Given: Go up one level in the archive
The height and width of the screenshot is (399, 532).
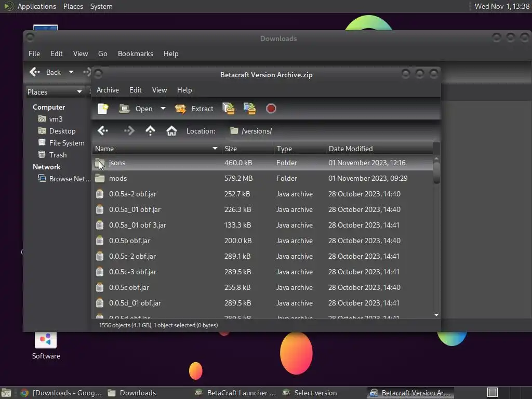Looking at the screenshot, I should [150, 130].
